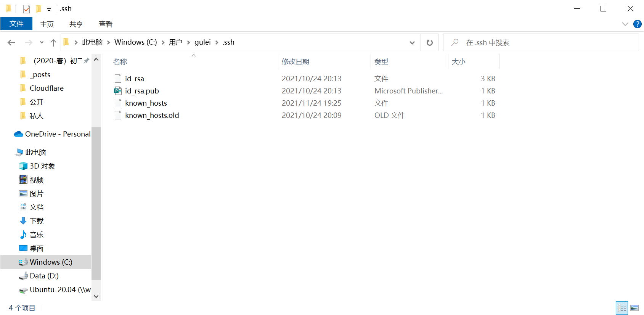The image size is (644, 315).
Task: Select the id_rsa file icon
Action: pos(118,79)
